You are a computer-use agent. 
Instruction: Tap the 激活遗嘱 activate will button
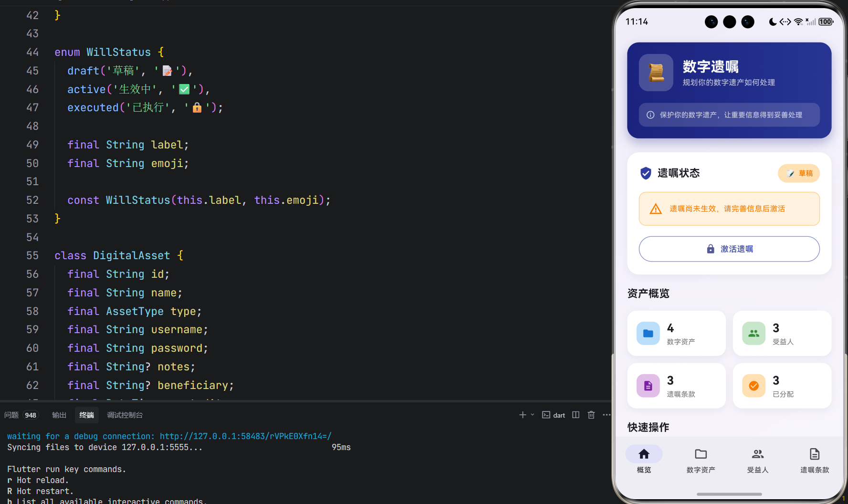click(729, 249)
